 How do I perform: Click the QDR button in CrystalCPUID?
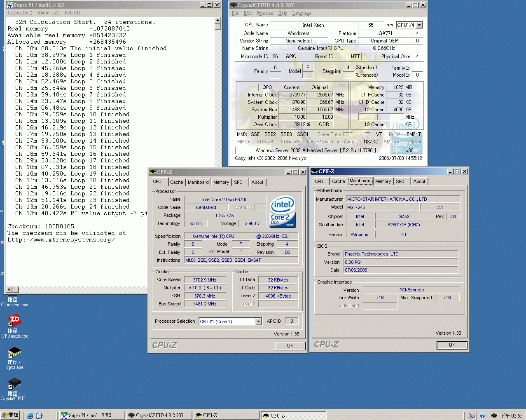[x=324, y=124]
